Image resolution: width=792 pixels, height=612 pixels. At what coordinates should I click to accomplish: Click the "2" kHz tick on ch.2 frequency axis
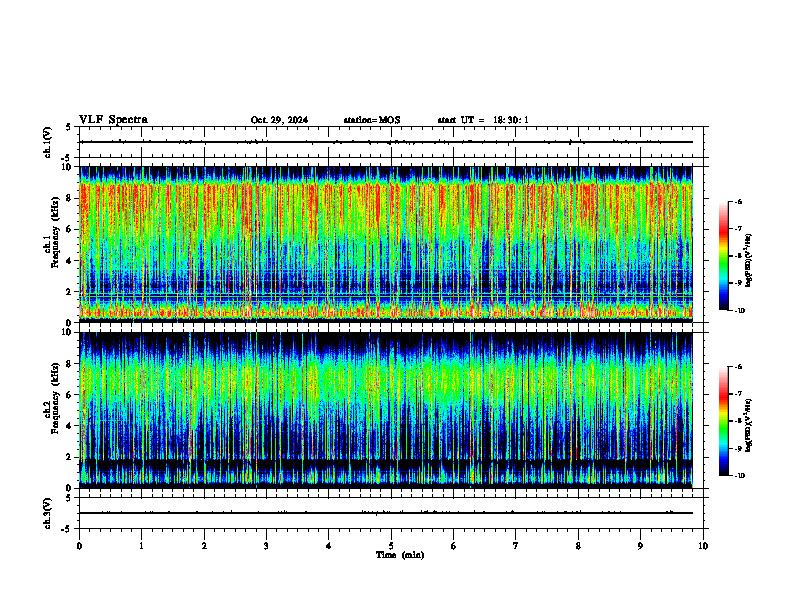tap(69, 457)
